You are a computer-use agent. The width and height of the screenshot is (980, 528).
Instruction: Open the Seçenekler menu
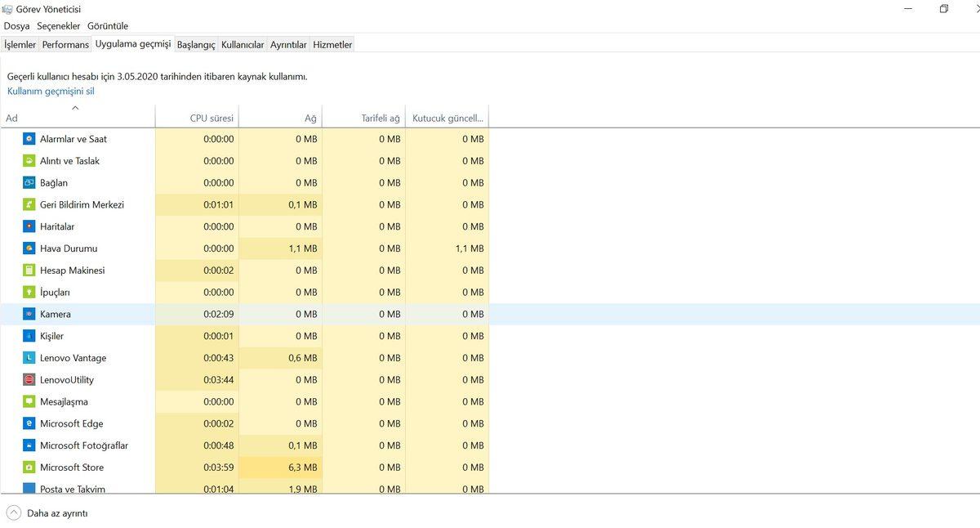(x=61, y=26)
